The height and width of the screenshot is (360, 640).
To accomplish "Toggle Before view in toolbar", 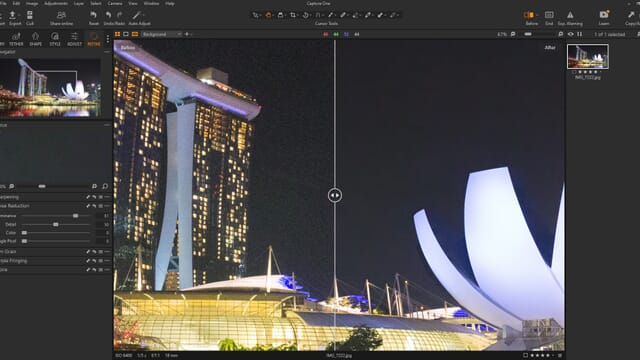I will pos(529,15).
